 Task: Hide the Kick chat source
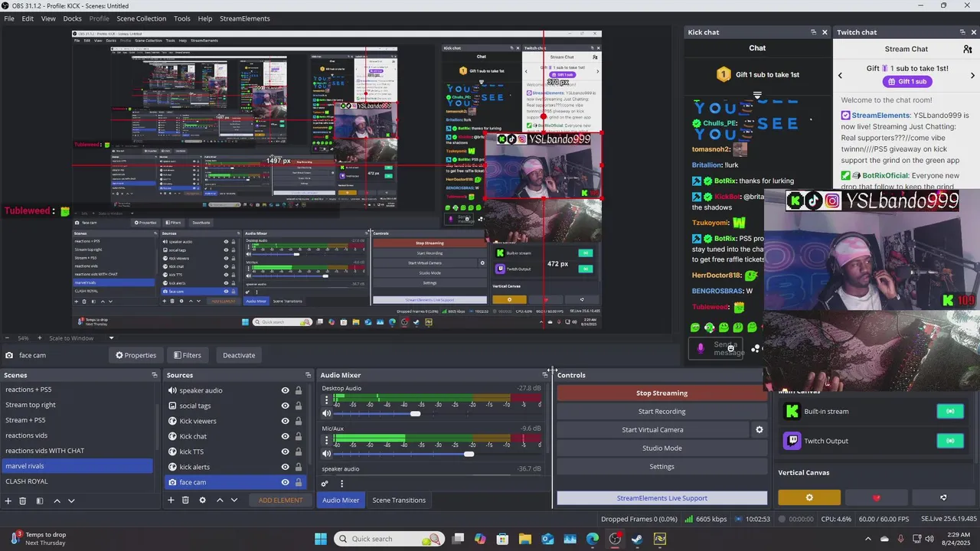point(285,436)
